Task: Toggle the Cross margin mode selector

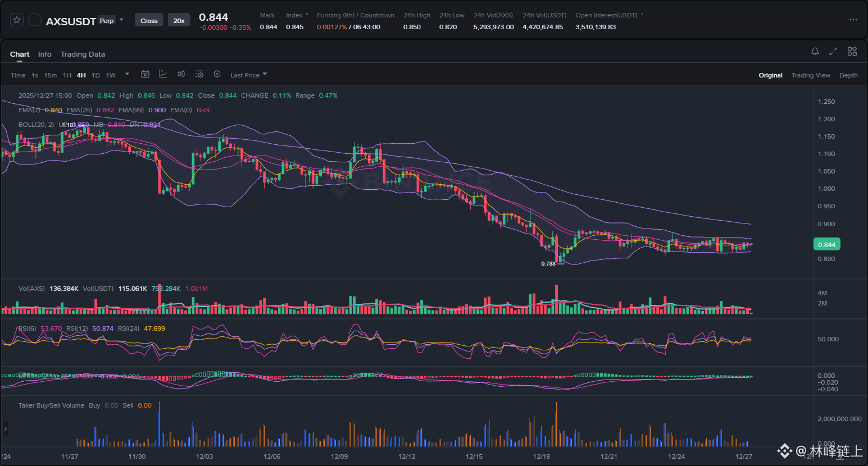Action: pyautogui.click(x=148, y=20)
